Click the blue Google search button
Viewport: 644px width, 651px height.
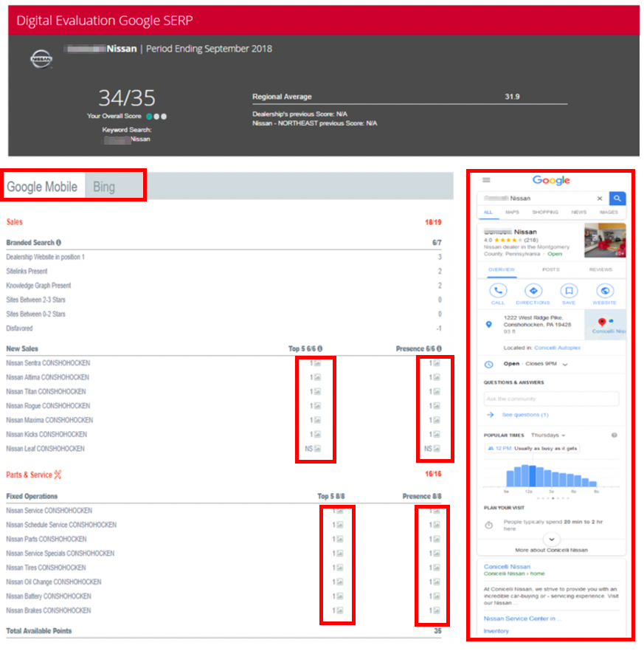click(617, 199)
